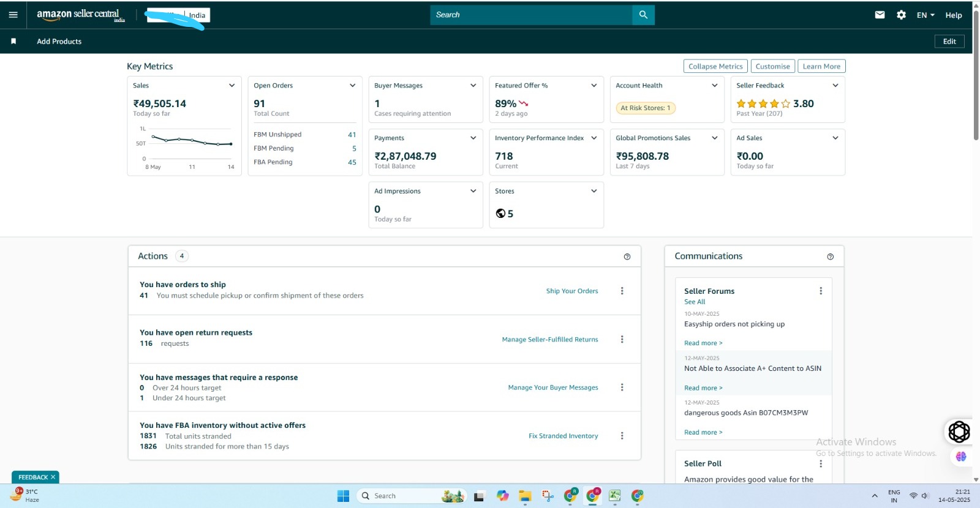The height and width of the screenshot is (508, 980).
Task: Expand the Sales metric dropdown
Action: click(232, 86)
